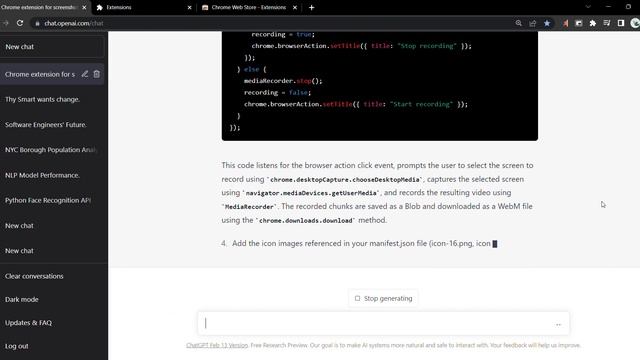Open a new tab with plus icon
The image size is (640, 360).
click(311, 7)
